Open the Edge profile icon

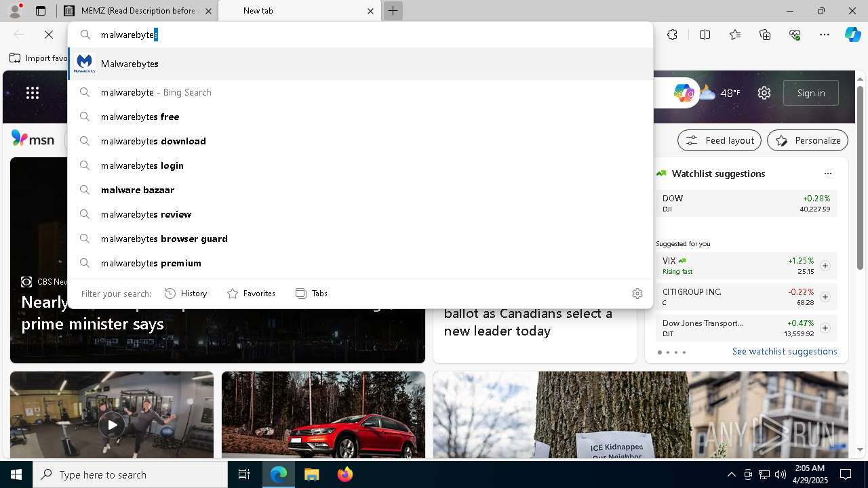click(15, 11)
